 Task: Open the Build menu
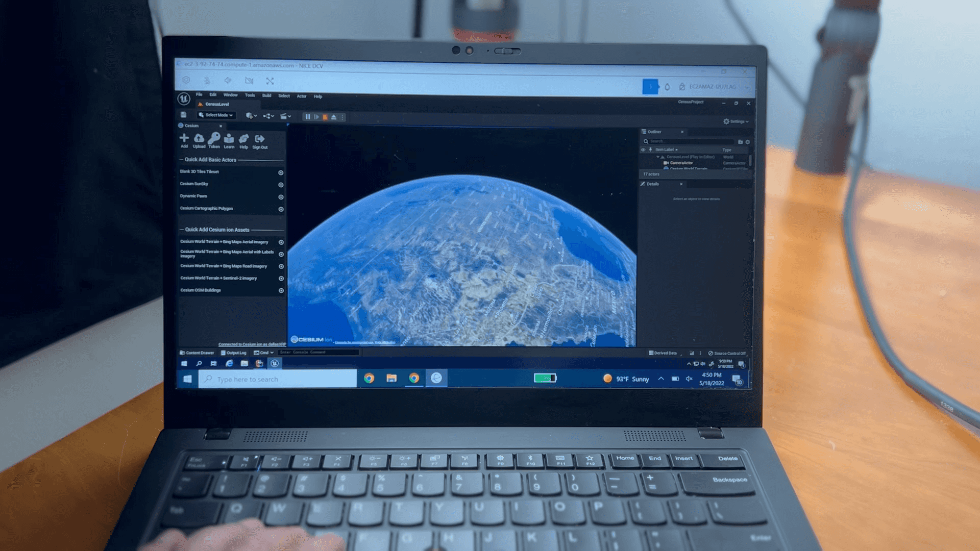pyautogui.click(x=266, y=95)
